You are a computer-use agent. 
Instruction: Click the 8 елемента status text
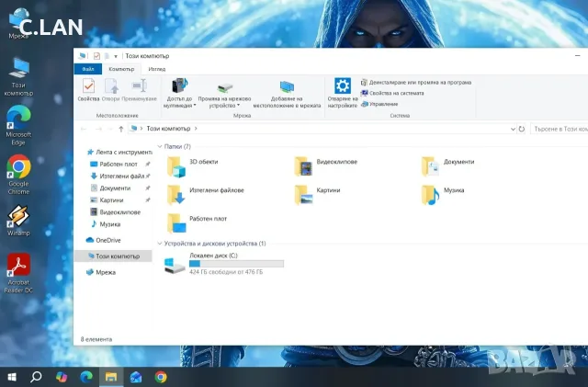click(x=96, y=339)
